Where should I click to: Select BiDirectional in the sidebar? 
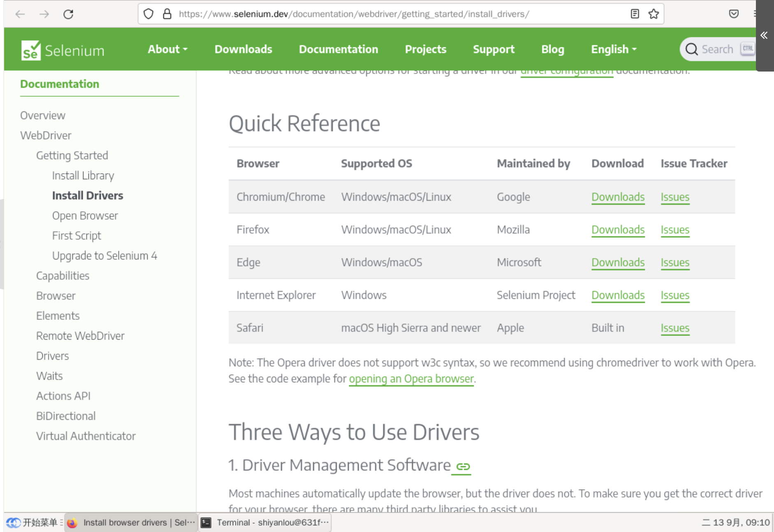[66, 416]
